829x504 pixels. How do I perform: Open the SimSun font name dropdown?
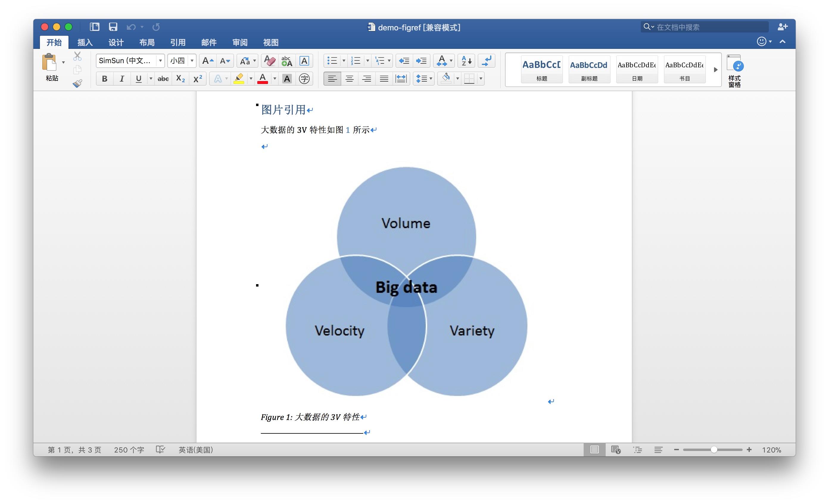click(x=160, y=61)
